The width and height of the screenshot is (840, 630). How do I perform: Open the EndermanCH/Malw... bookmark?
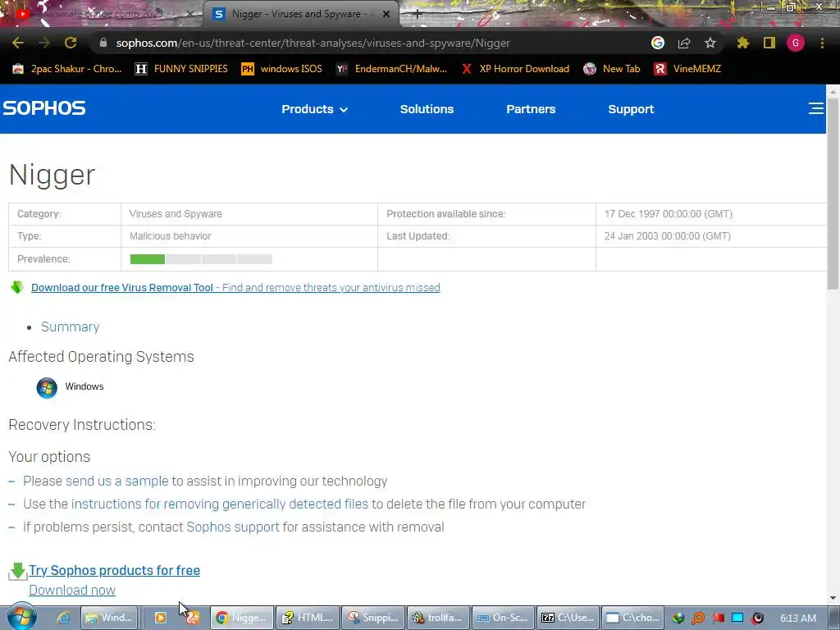click(x=391, y=69)
